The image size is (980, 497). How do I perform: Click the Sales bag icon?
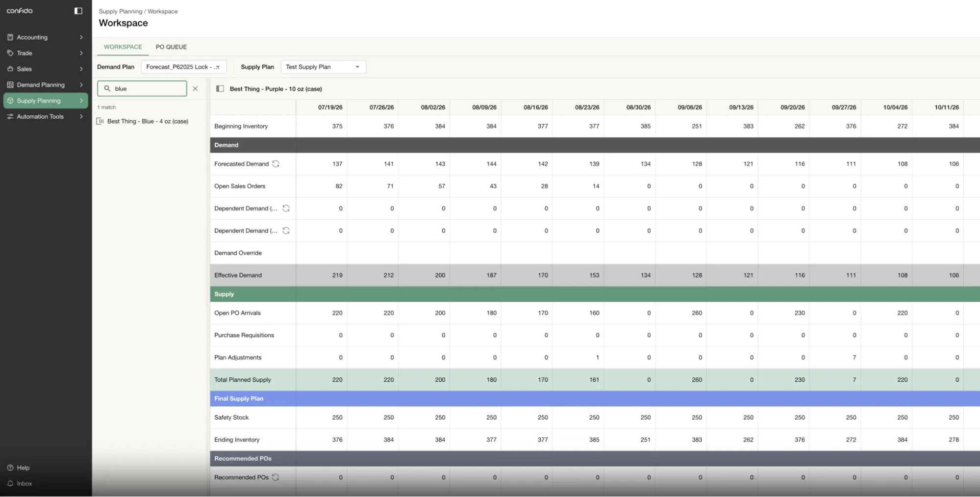click(10, 69)
